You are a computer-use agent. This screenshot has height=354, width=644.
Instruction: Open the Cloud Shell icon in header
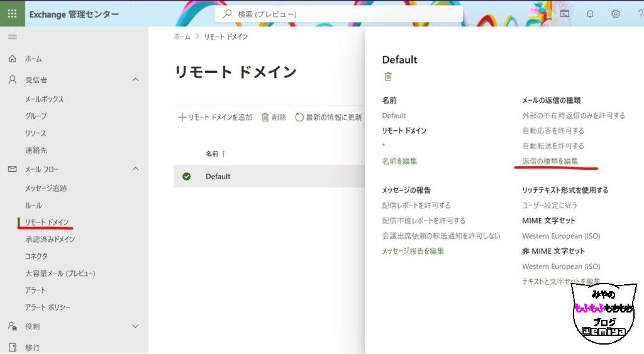click(x=565, y=13)
